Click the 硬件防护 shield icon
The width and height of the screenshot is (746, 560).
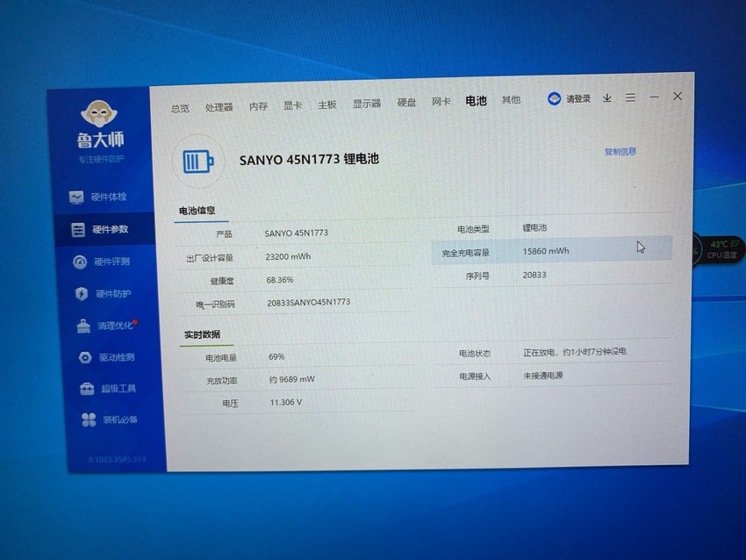82,294
